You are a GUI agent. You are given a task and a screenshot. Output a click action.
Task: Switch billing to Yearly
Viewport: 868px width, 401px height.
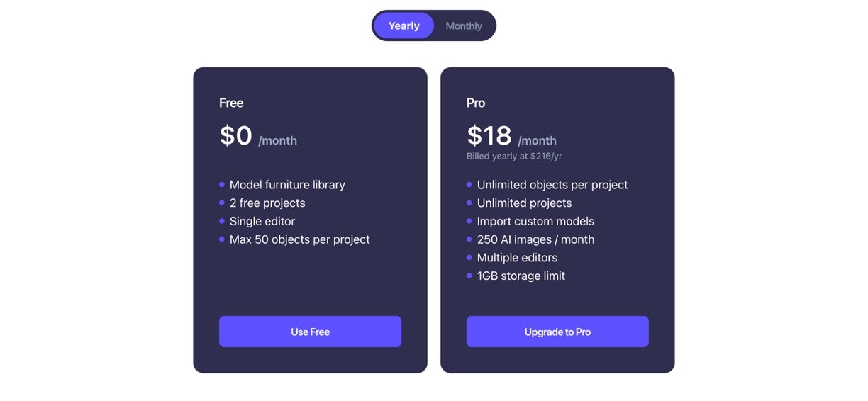coord(404,26)
